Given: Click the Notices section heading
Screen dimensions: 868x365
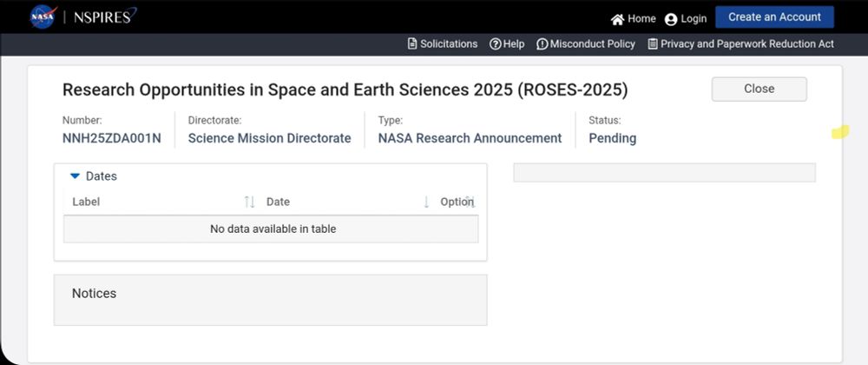Looking at the screenshot, I should pos(94,293).
